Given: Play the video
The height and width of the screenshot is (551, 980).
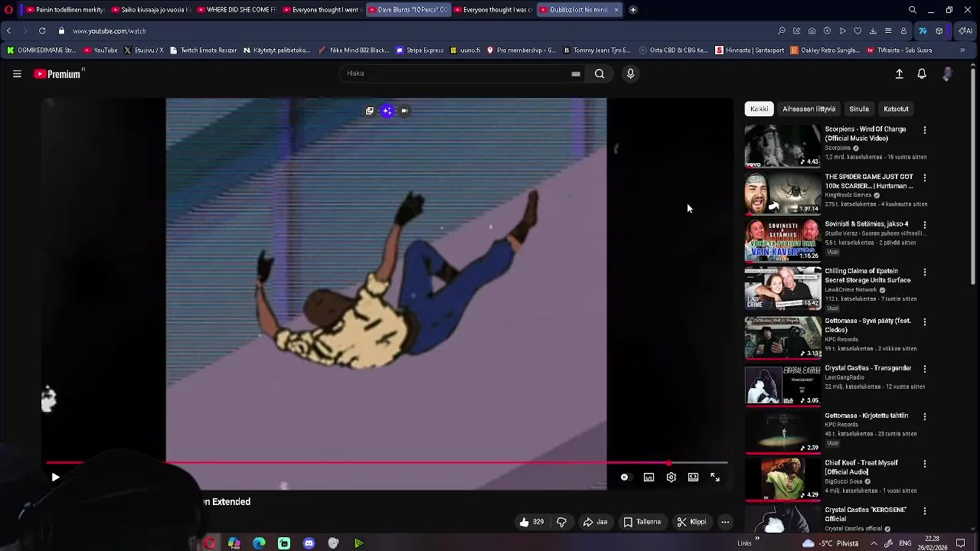Looking at the screenshot, I should (55, 478).
